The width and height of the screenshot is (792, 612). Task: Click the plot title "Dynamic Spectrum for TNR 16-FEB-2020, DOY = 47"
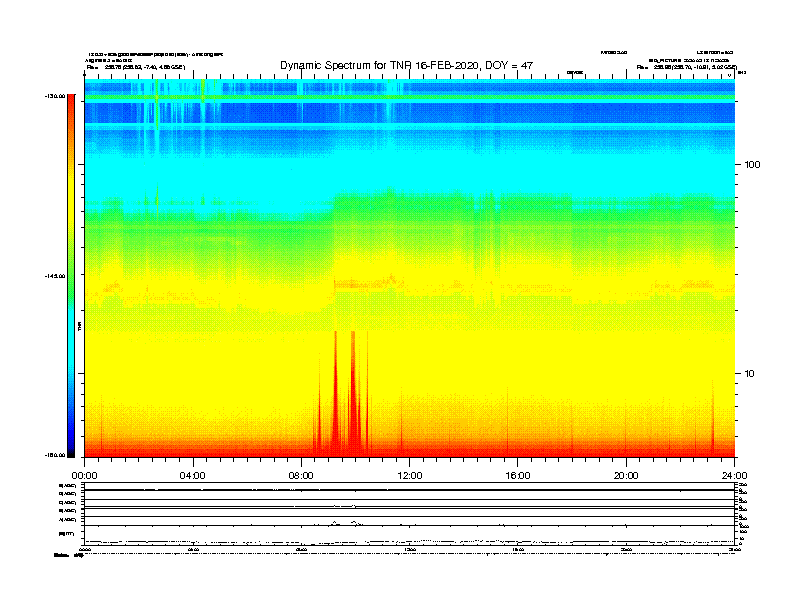click(406, 65)
